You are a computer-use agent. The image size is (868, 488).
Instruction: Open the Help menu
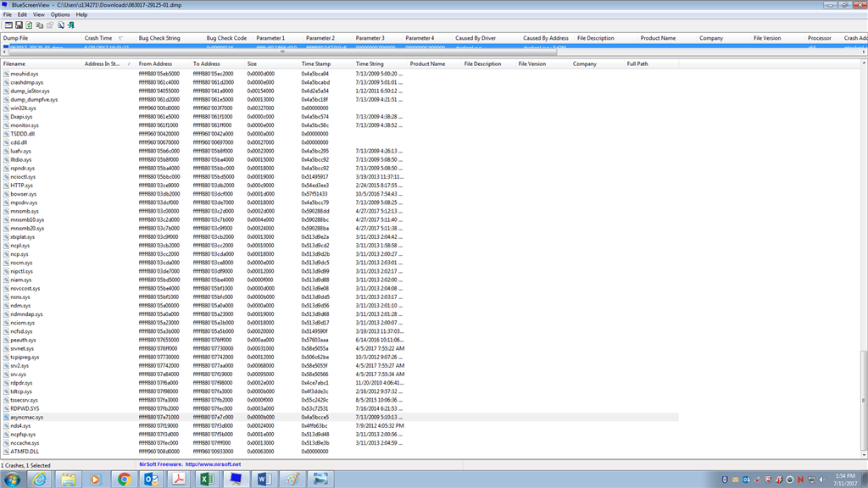(81, 15)
